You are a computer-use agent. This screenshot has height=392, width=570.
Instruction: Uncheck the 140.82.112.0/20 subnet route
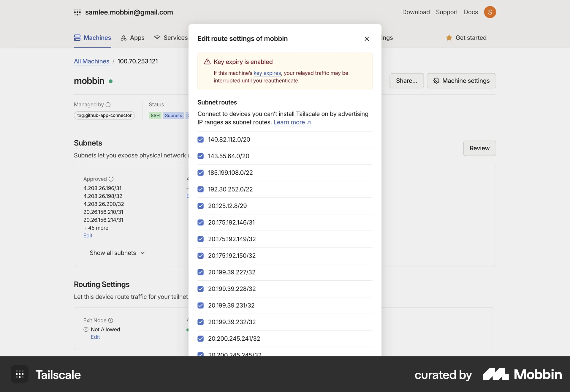[201, 140]
